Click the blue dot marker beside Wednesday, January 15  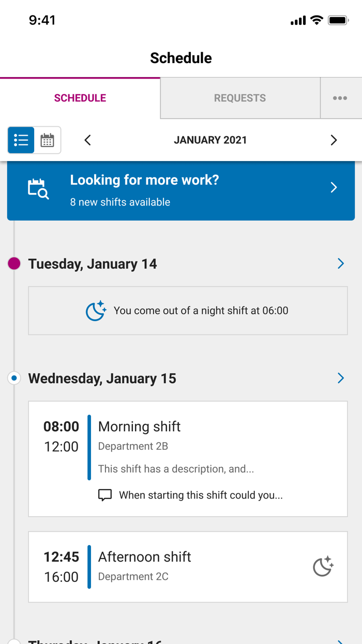point(14,378)
